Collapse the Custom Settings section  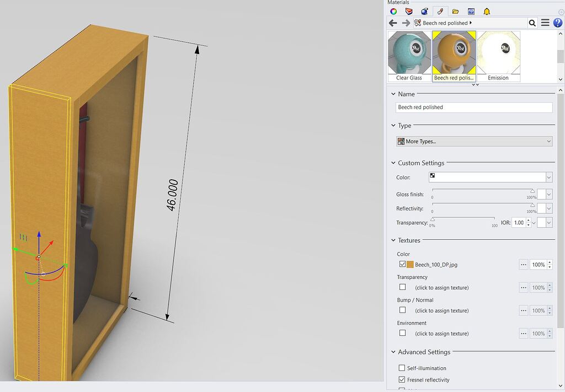pos(393,163)
